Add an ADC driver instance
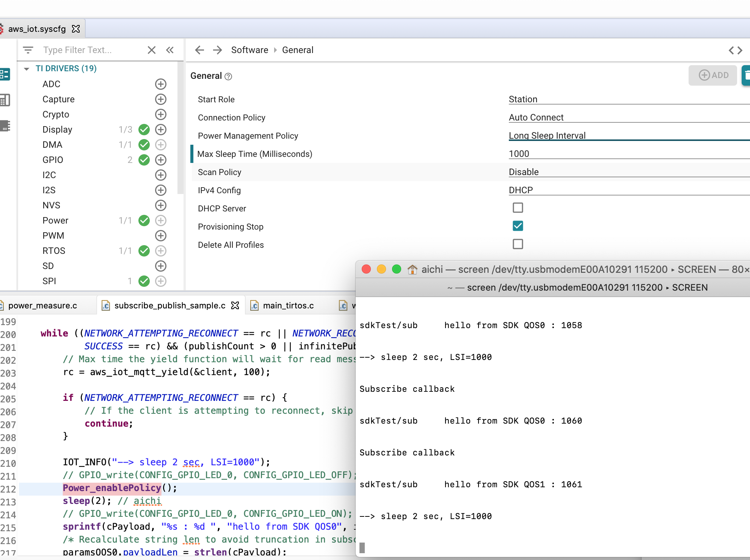The image size is (750, 560). pyautogui.click(x=161, y=84)
